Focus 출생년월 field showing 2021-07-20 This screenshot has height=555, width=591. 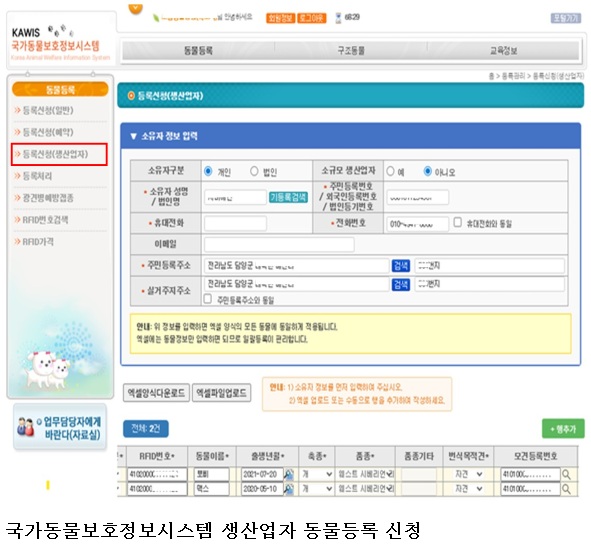pos(262,474)
